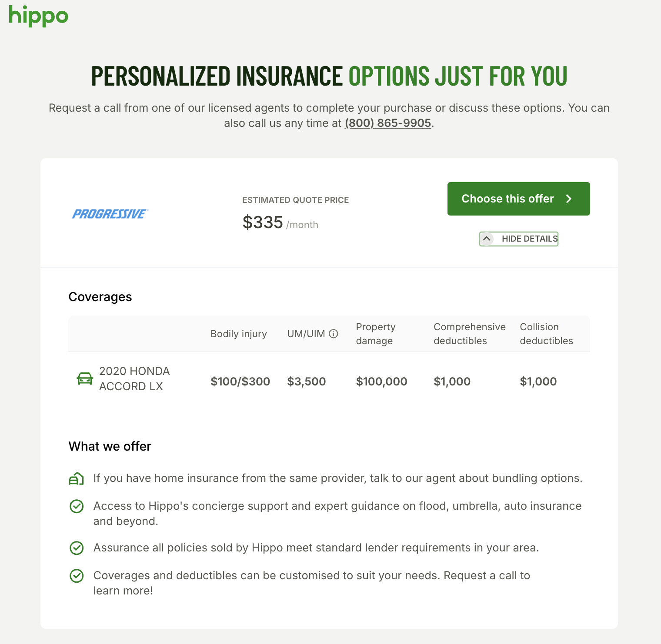Click the lender requirements checkmark icon
Viewport: 661px width, 644px height.
[77, 548]
